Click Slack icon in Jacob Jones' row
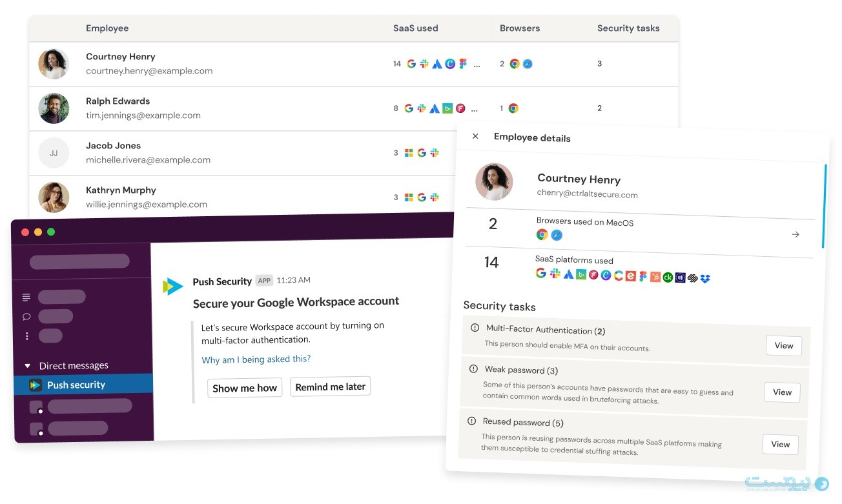This screenshot has width=842, height=504. click(435, 153)
